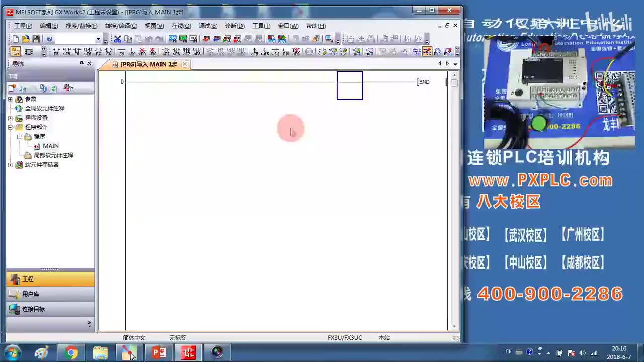Open the 窗口(W) menu

(x=288, y=26)
